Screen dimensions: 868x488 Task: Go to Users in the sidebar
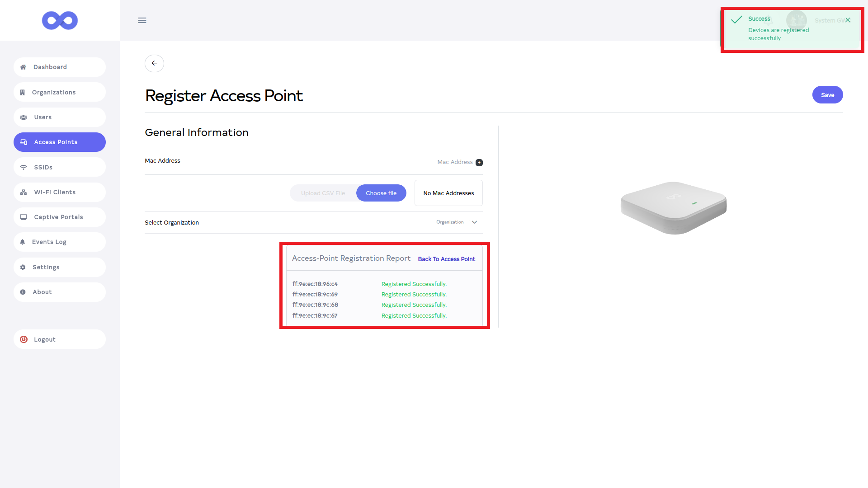click(43, 117)
